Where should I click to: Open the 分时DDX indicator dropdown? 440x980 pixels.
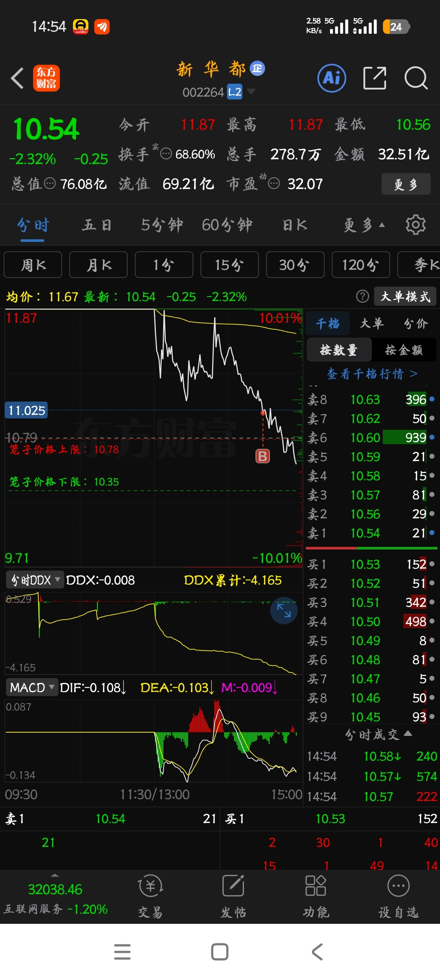[35, 580]
